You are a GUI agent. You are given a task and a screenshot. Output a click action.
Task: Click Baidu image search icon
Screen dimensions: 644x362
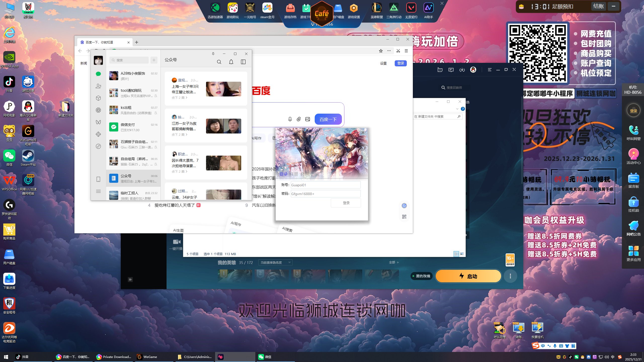[x=307, y=119]
